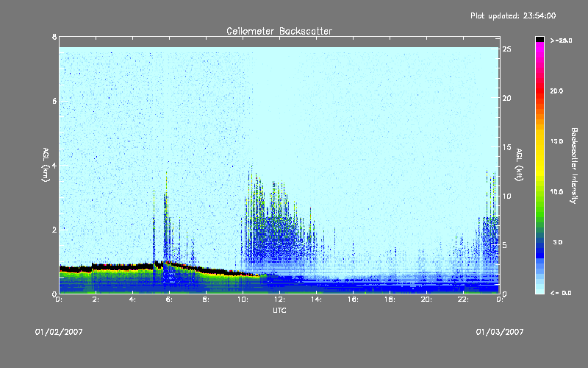
Task: Click the yellow colorbar region near 15.0
Action: coord(539,141)
